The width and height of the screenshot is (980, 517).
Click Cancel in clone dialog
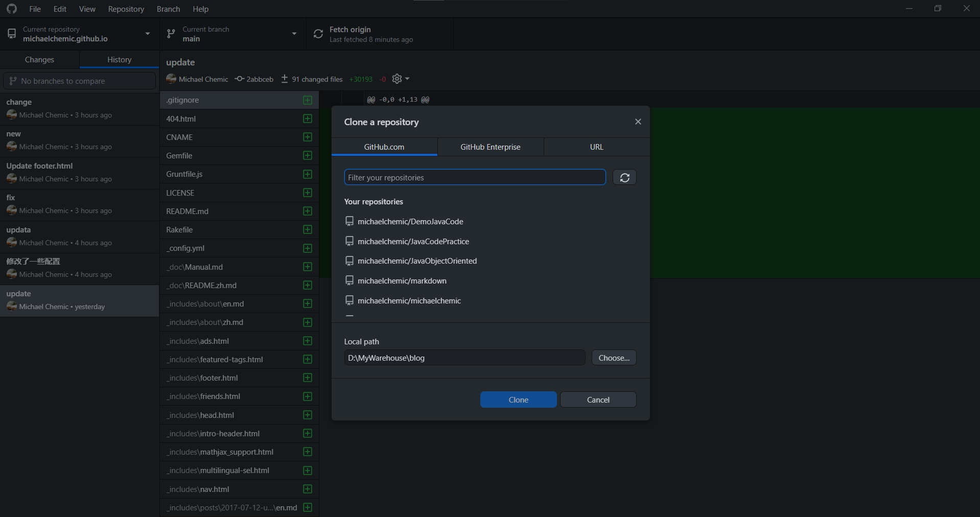coord(598,400)
